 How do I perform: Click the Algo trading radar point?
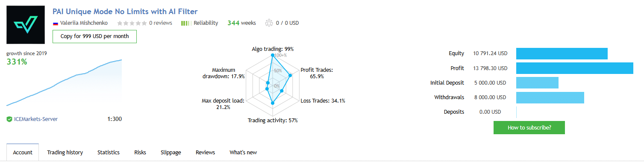(x=273, y=55)
